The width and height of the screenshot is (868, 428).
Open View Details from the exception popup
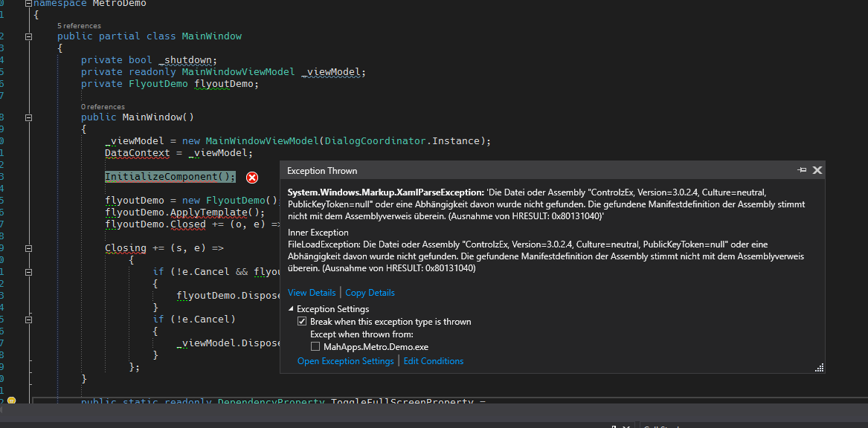(x=311, y=292)
